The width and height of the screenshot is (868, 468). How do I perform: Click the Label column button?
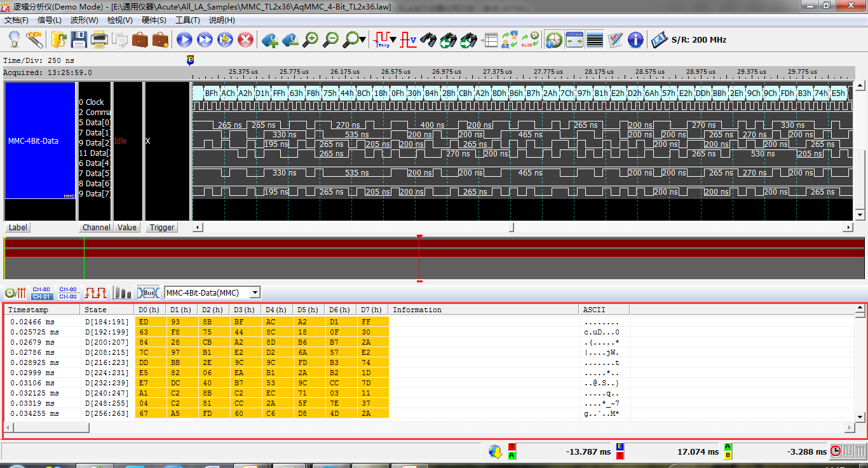(18, 227)
